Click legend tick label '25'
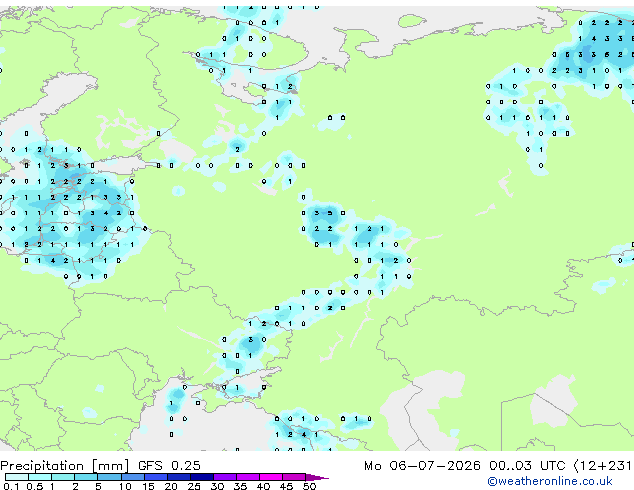This screenshot has height=490, width=634. 194,486
